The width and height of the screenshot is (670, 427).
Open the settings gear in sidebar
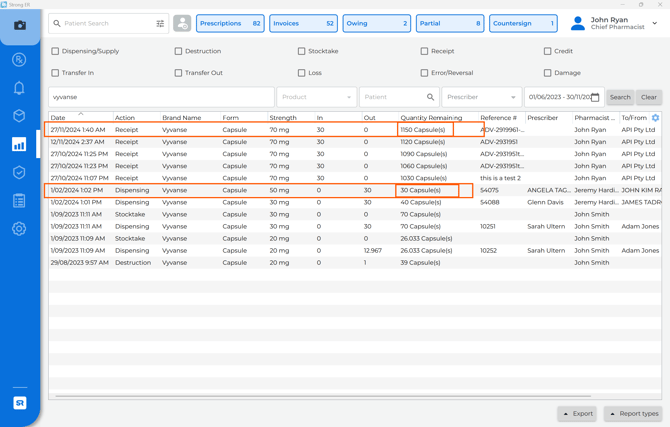click(x=19, y=229)
